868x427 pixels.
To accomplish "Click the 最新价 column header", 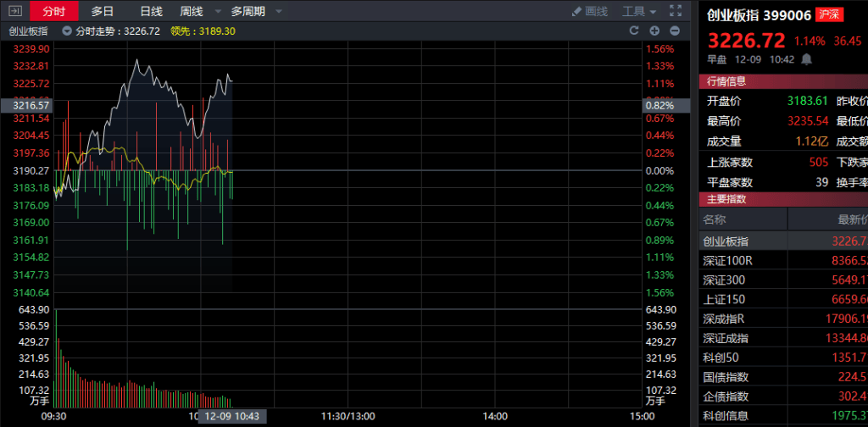I will point(851,219).
